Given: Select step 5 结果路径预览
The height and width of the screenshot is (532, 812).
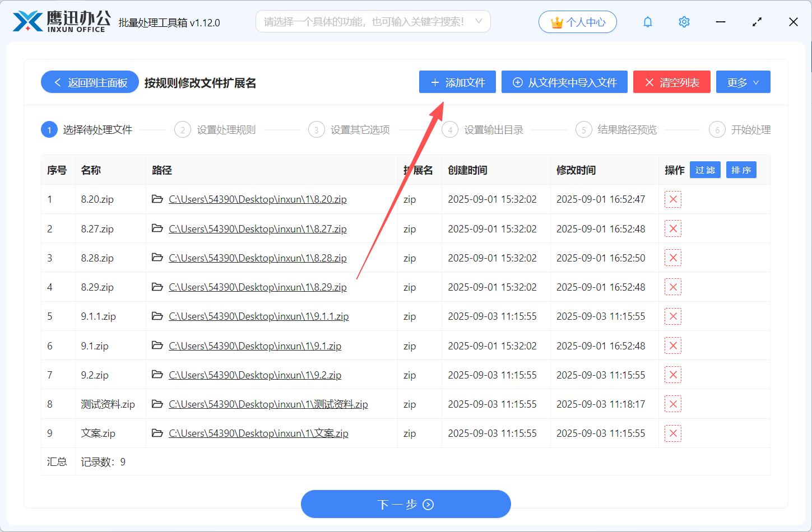Looking at the screenshot, I should coord(616,130).
